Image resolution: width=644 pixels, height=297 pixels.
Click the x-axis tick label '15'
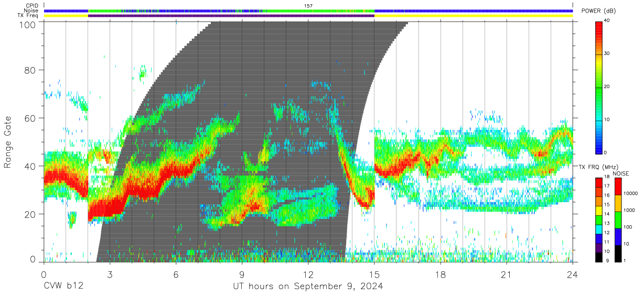click(374, 274)
